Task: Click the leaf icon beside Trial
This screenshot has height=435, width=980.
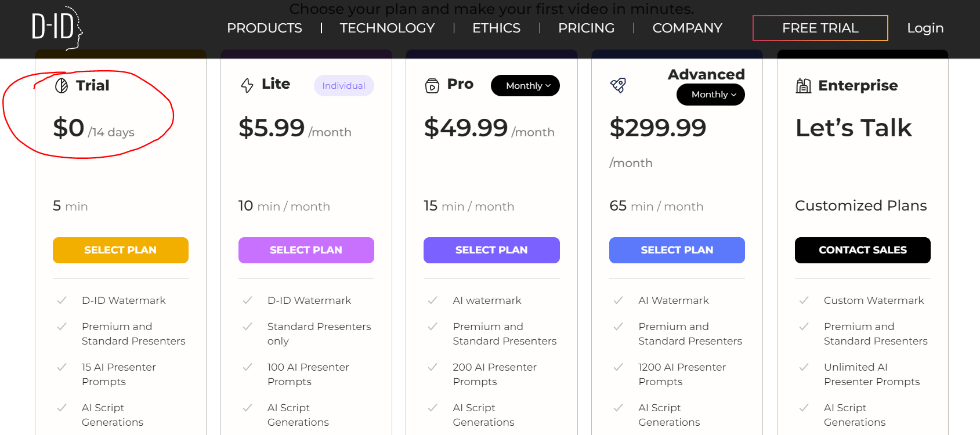Action: tap(62, 86)
